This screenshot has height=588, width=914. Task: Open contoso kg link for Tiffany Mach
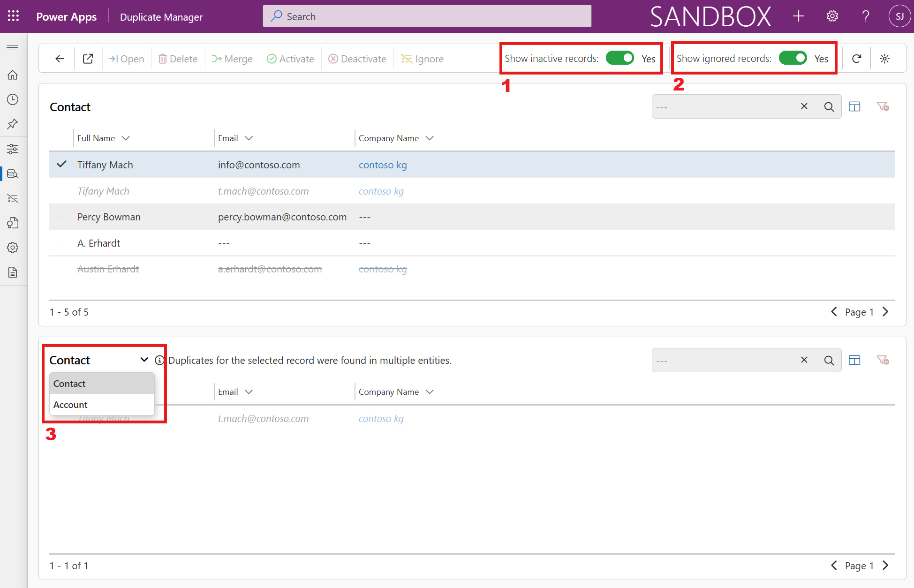383,165
